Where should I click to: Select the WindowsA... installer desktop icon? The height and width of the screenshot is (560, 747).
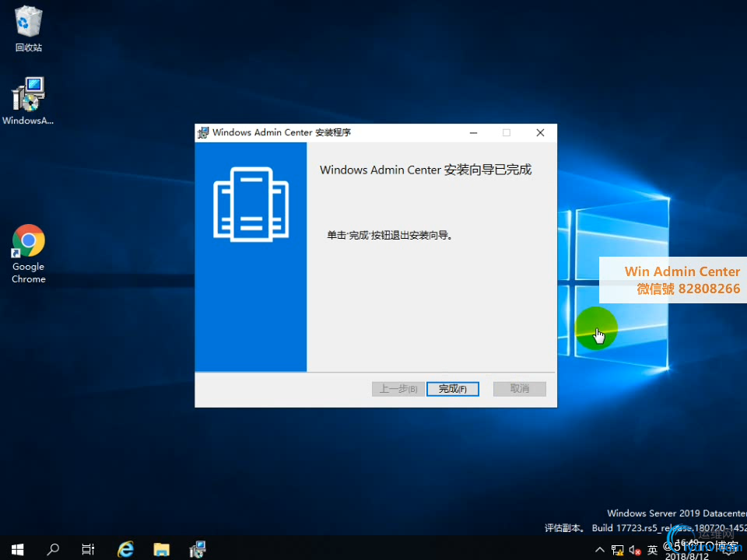(28, 100)
